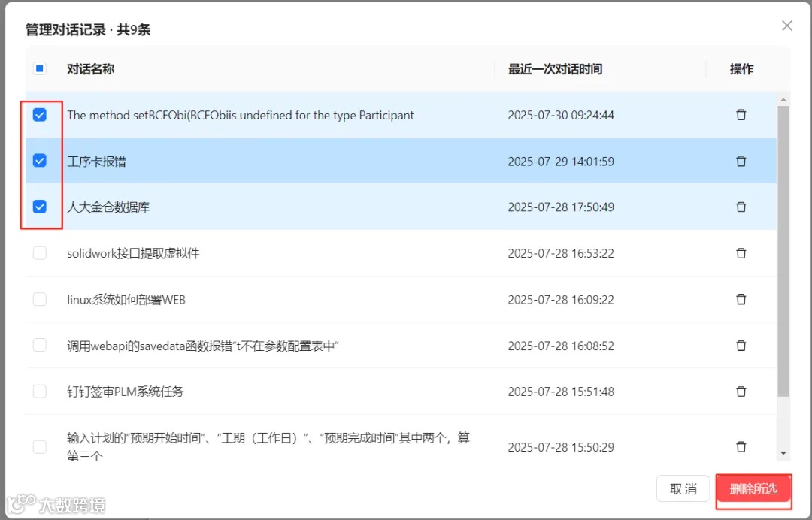Click the 对话名称 column header
This screenshot has width=812, height=520.
[x=91, y=69]
